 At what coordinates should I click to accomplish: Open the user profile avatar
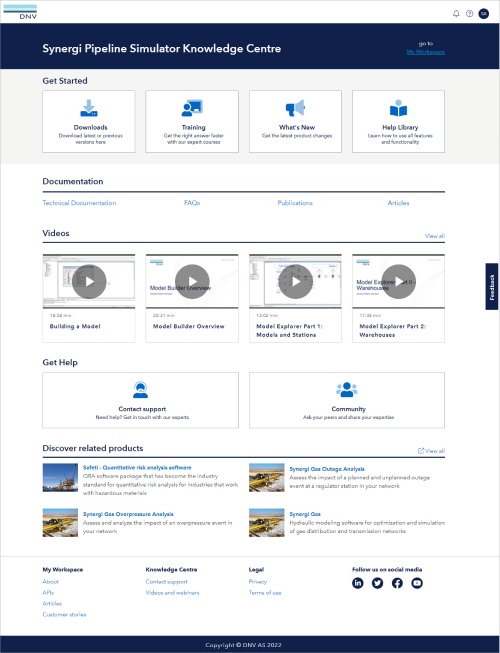(x=484, y=14)
